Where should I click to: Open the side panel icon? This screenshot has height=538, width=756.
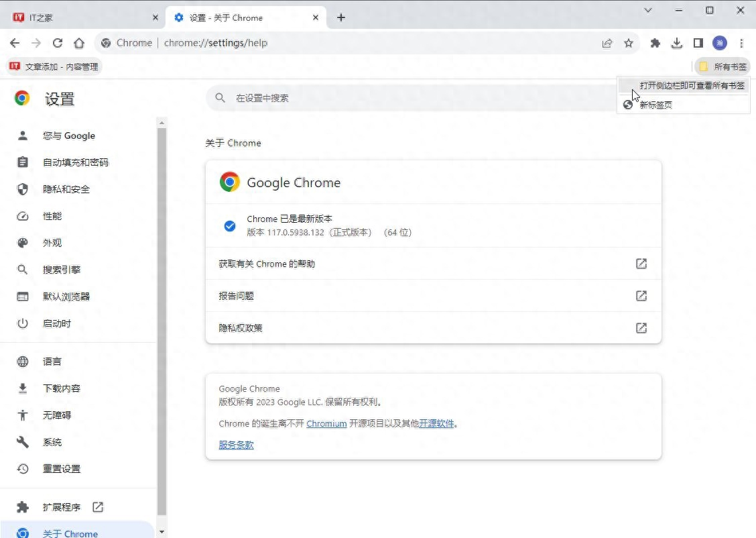tap(698, 42)
